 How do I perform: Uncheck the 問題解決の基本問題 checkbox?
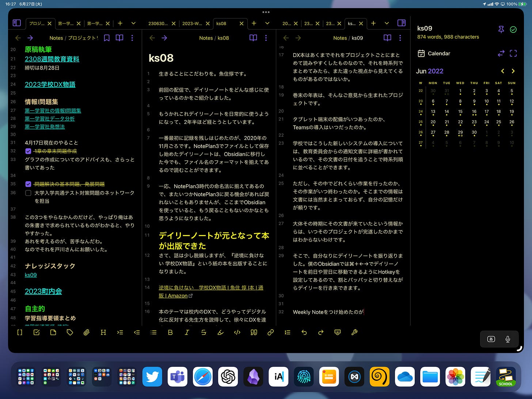28,184
